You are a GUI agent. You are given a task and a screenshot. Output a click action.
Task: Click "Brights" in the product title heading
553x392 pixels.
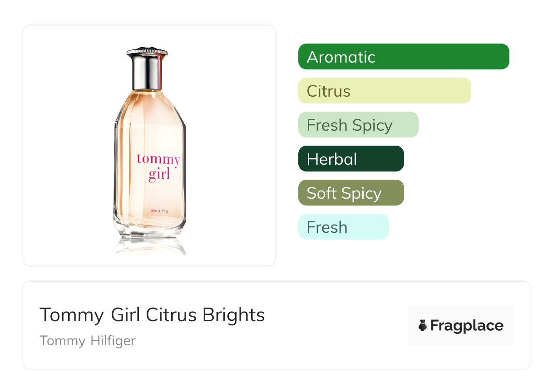pos(233,315)
